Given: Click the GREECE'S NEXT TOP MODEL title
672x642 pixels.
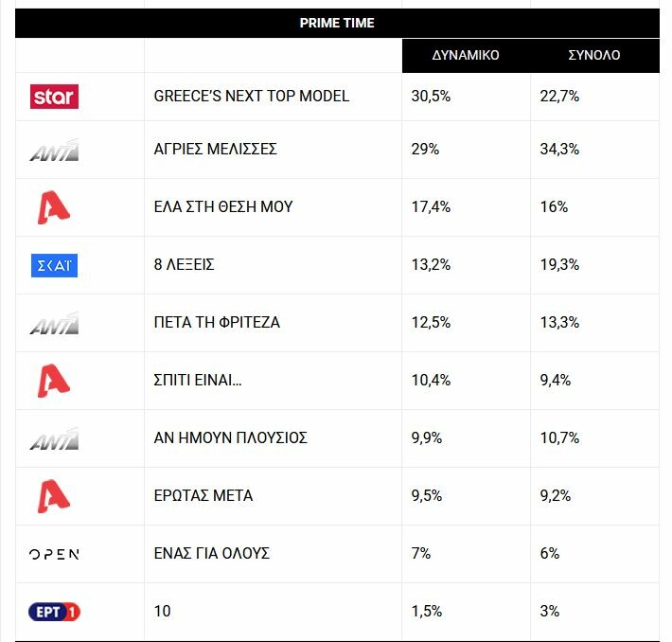Looking at the screenshot, I should [x=252, y=96].
